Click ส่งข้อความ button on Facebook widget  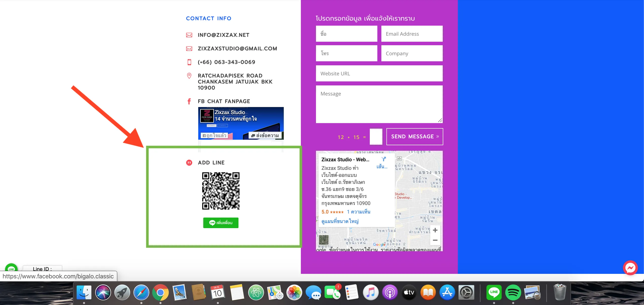[x=265, y=135]
